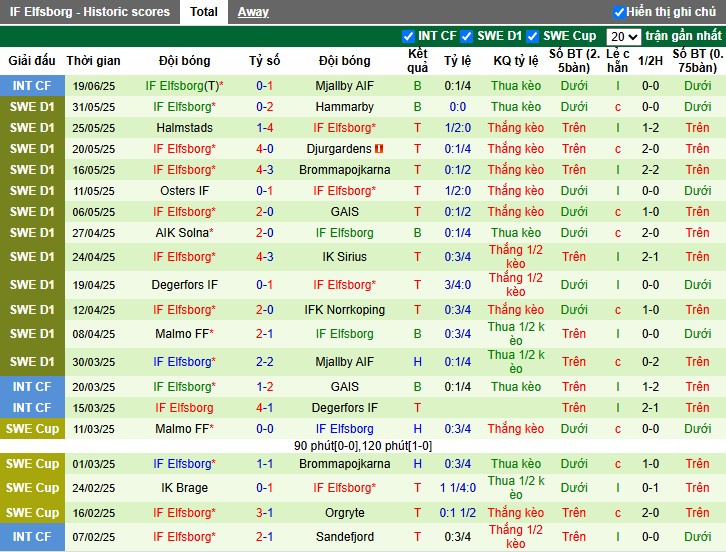The width and height of the screenshot is (726, 552).
Task: Toggle the Hiển thị ghi chú checkbox
Action: (x=619, y=13)
